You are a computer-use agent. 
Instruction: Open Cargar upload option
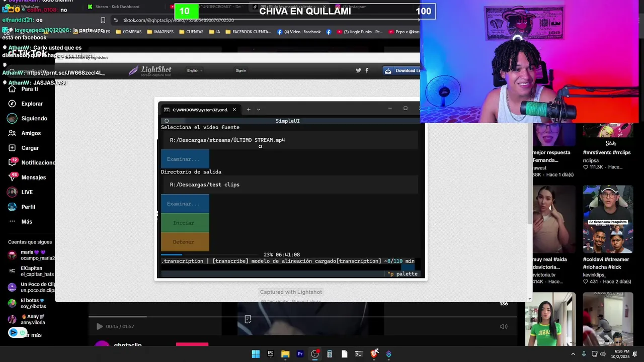(23, 148)
